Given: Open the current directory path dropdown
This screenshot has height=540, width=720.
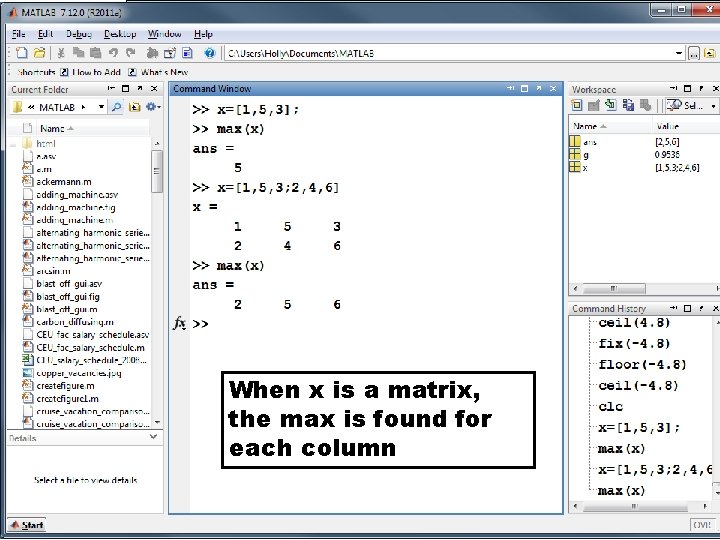Looking at the screenshot, I should tap(679, 53).
